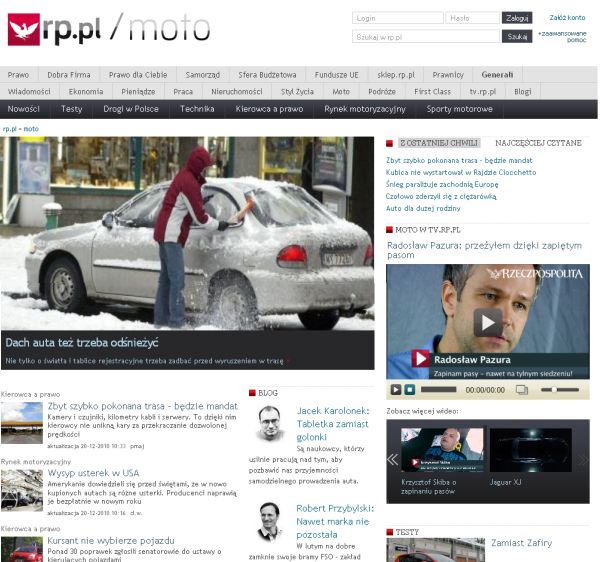
Task: Click Jacek Karolonek portrait image
Action: point(269,423)
